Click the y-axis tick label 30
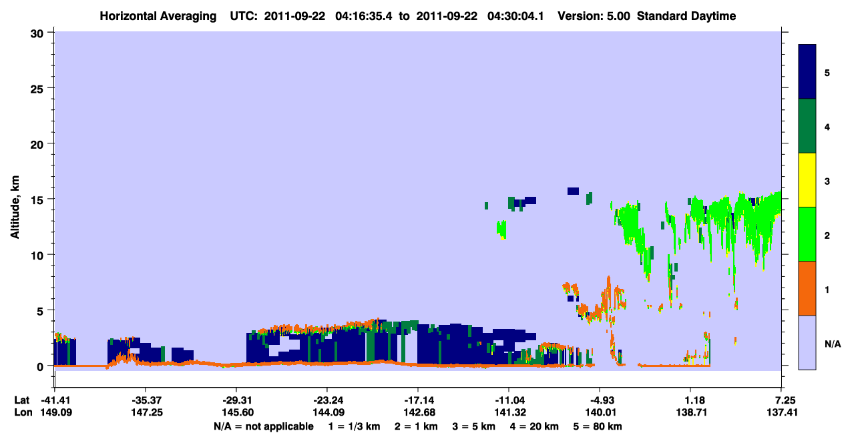868x445 pixels. coord(39,32)
